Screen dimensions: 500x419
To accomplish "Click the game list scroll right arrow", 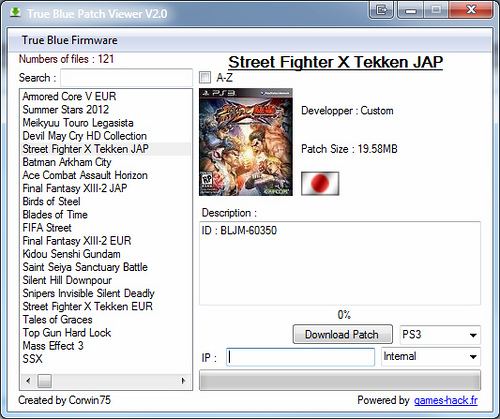I will pos(183,381).
